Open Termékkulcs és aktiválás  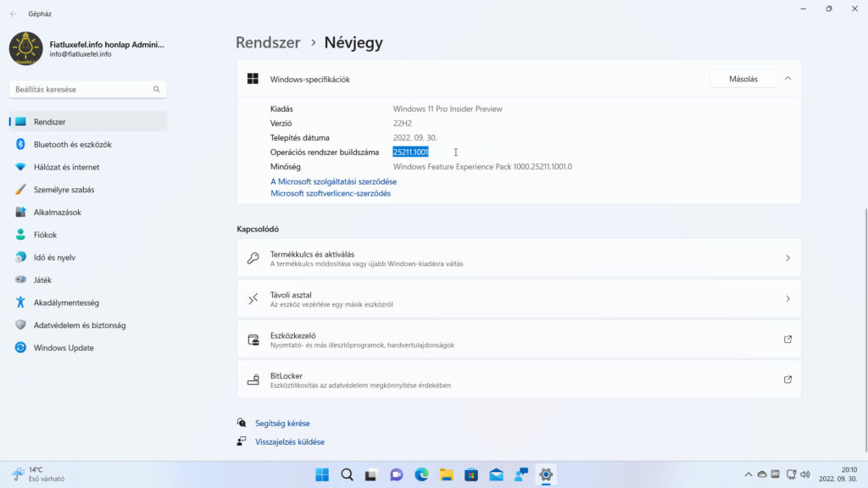click(519, 258)
